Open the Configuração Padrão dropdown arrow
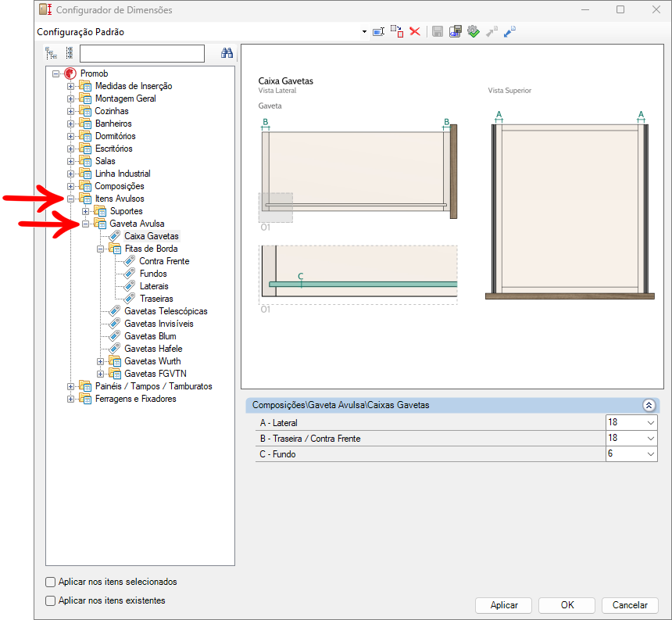Screen dimensions: 672x620 (x=364, y=32)
